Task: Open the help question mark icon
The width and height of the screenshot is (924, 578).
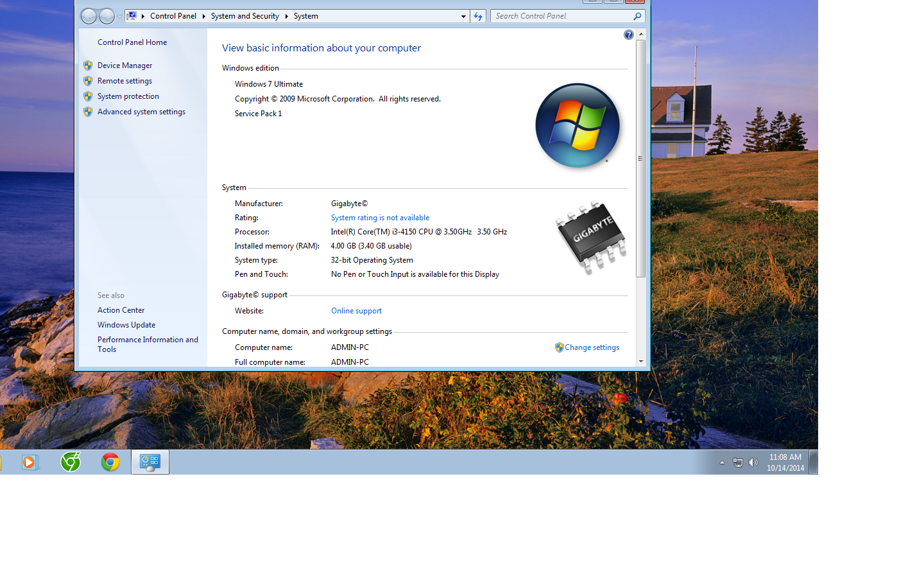Action: (x=629, y=35)
